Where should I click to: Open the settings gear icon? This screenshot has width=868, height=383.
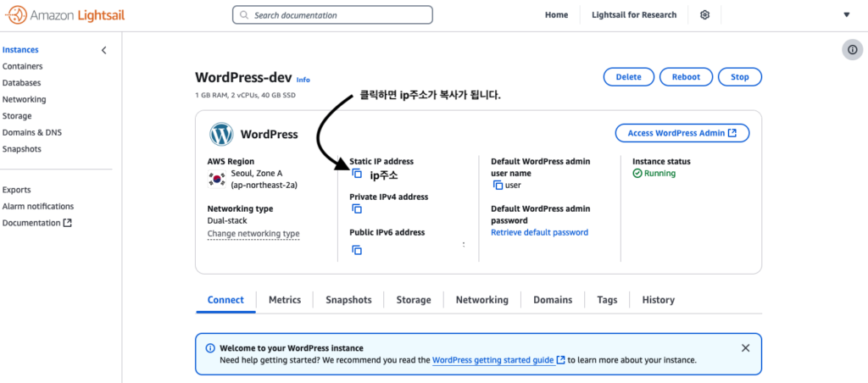coord(704,15)
